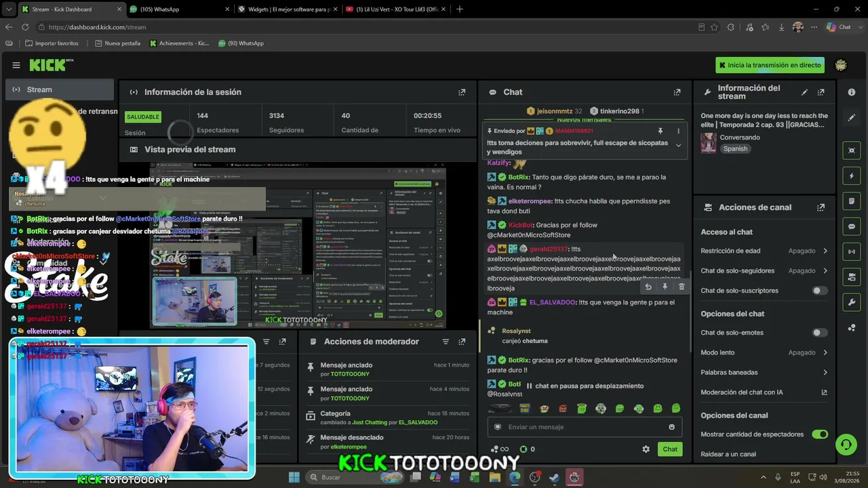Open the info icon in right sidebar
The width and height of the screenshot is (868, 488).
click(x=852, y=92)
